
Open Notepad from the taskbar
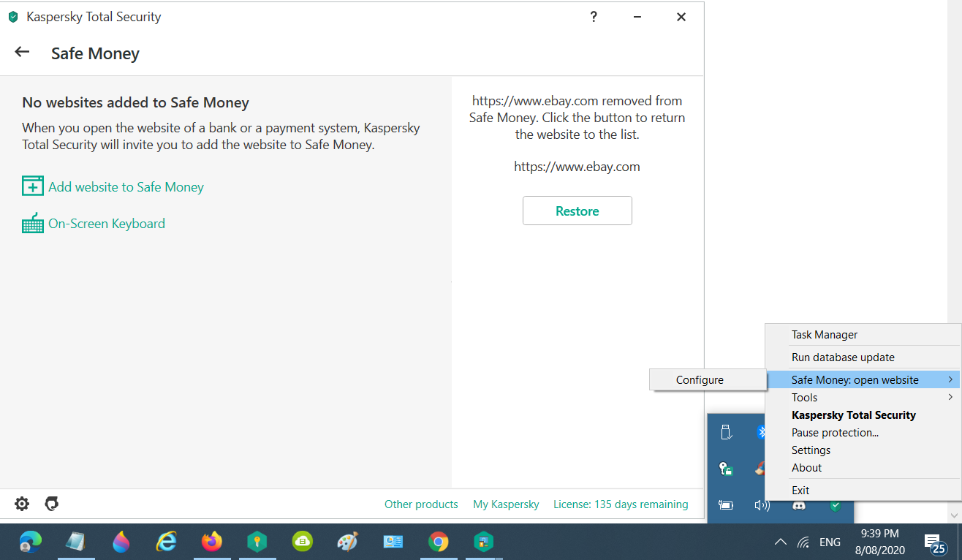point(76,542)
